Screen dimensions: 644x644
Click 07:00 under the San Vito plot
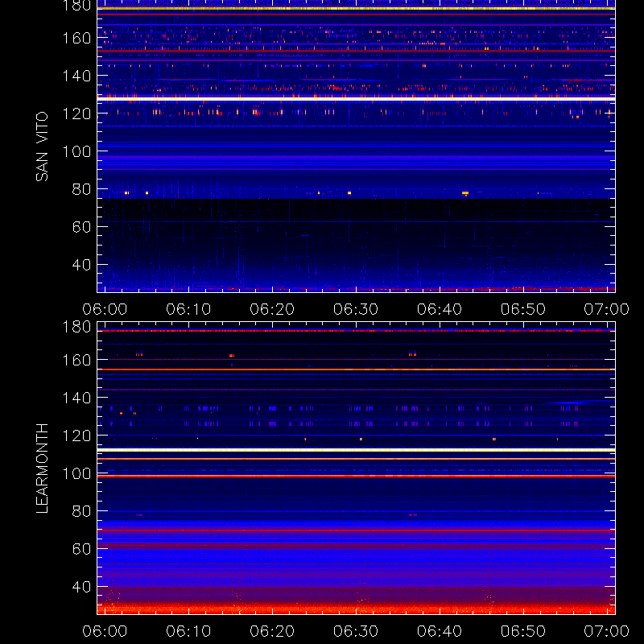click(x=607, y=309)
